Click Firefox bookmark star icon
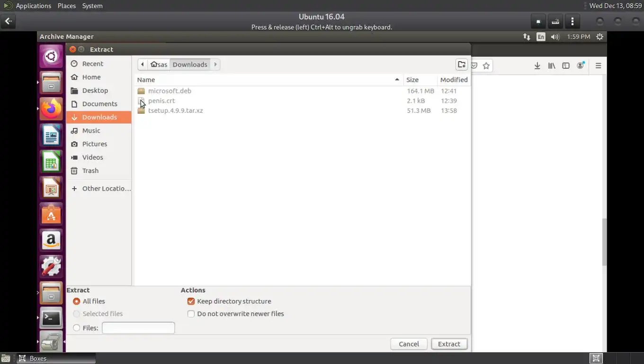The width and height of the screenshot is (644, 364). tap(486, 66)
